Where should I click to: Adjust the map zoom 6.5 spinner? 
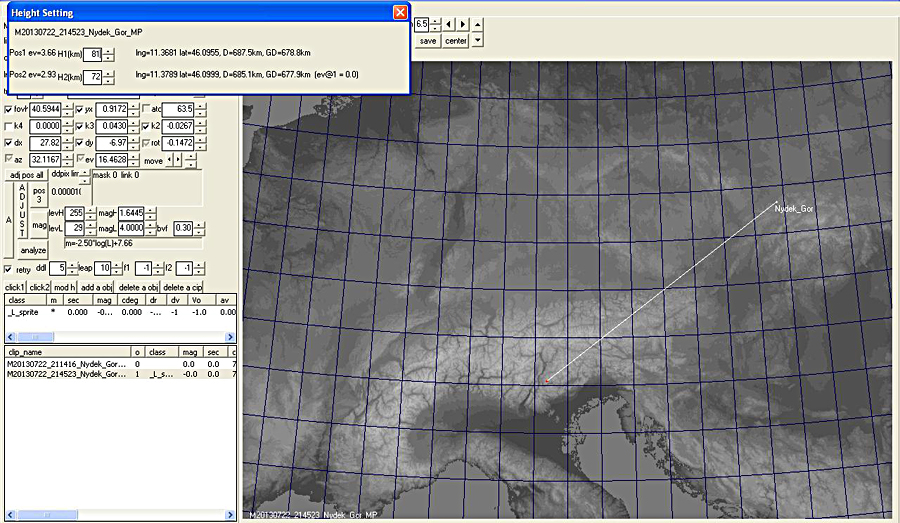[436, 24]
